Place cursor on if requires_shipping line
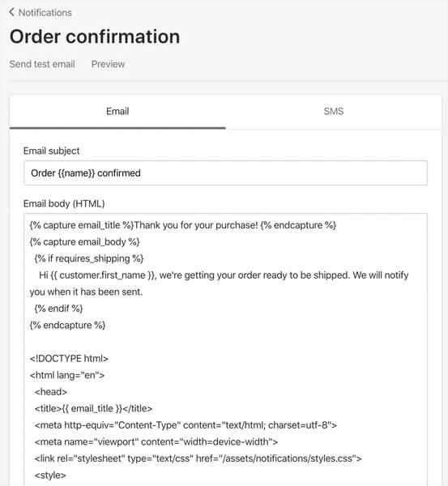The height and width of the screenshot is (486, 448). (89, 258)
